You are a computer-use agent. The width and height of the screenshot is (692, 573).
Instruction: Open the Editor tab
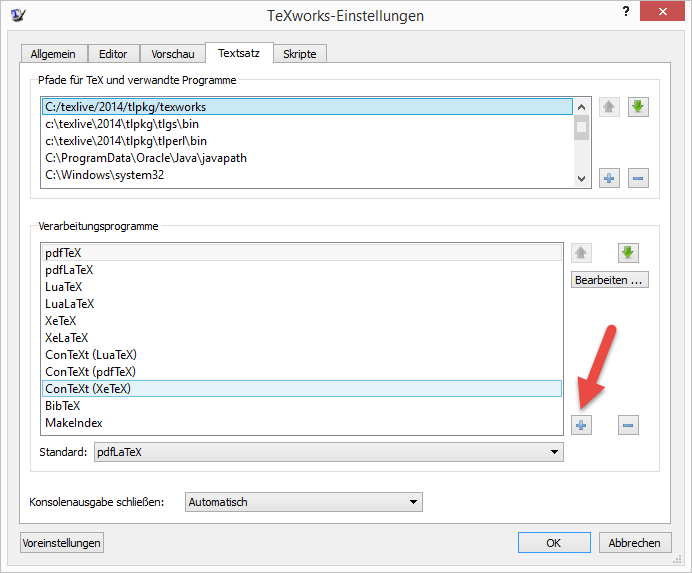113,54
